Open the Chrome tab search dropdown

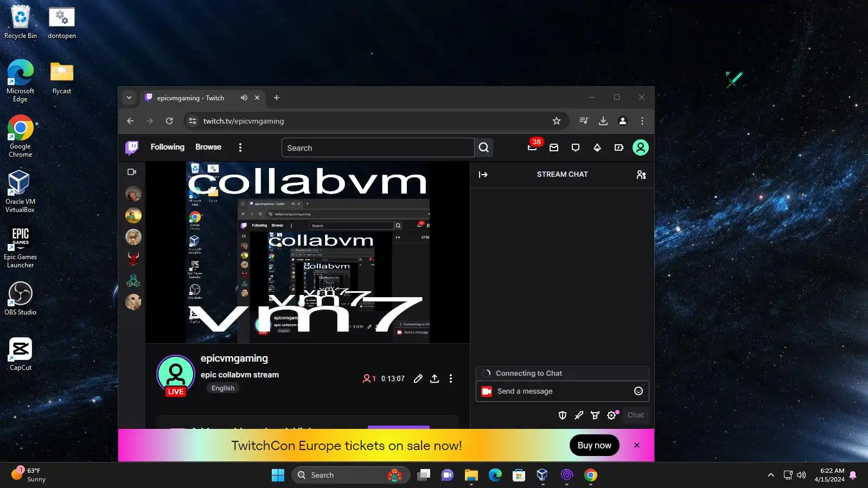point(129,98)
